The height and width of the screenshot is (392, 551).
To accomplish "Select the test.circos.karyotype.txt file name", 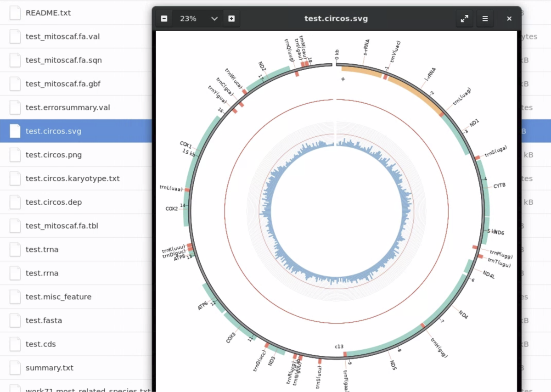I will point(73,179).
